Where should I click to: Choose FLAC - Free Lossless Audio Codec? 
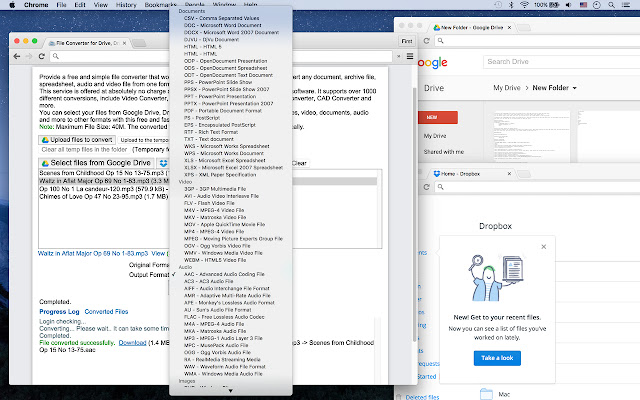click(224, 317)
